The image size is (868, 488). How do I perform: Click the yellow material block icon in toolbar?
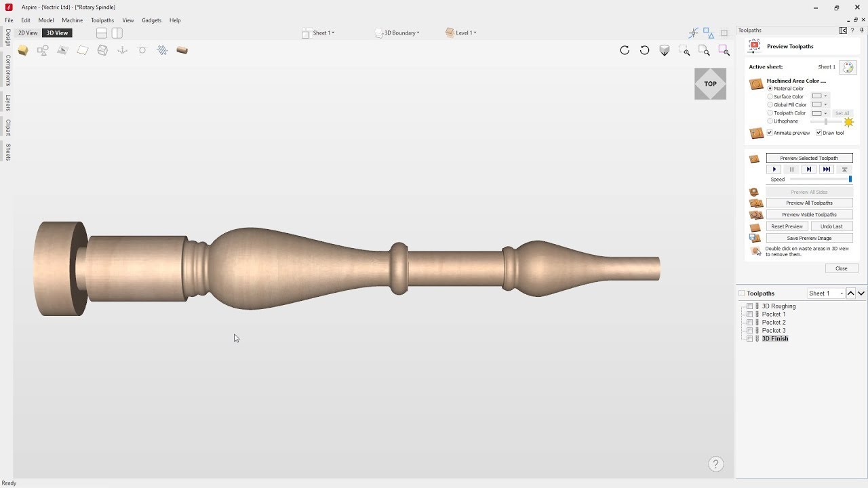tap(23, 50)
